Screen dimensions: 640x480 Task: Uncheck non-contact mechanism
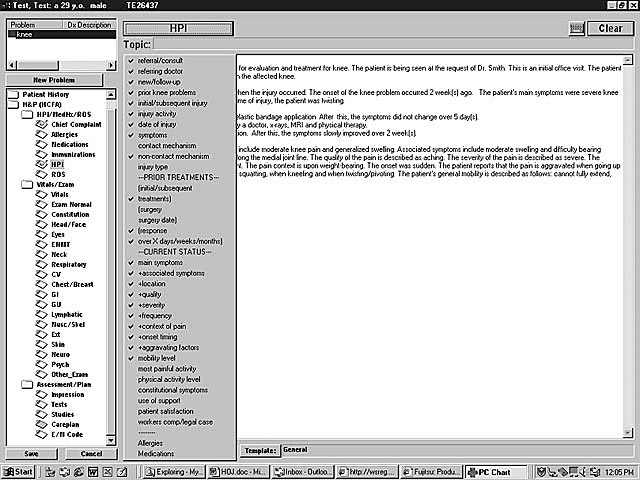tap(173, 156)
